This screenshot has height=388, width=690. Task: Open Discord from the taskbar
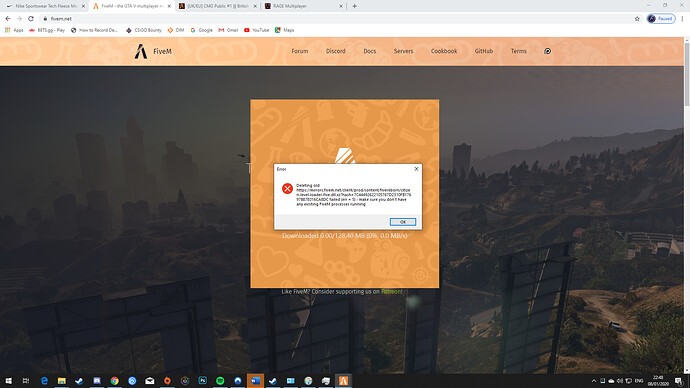[x=97, y=381]
